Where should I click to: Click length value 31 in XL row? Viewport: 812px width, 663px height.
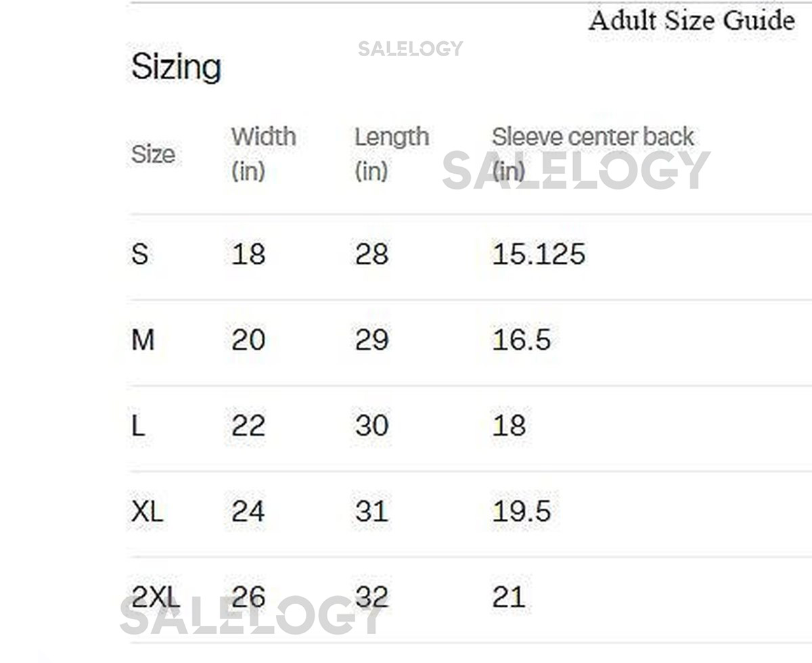[x=371, y=511]
